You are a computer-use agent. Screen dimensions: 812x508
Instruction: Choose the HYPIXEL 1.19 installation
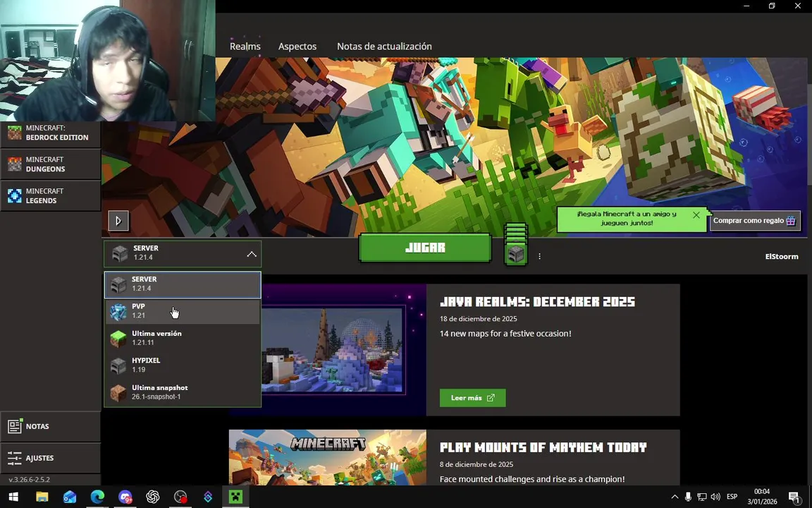183,365
